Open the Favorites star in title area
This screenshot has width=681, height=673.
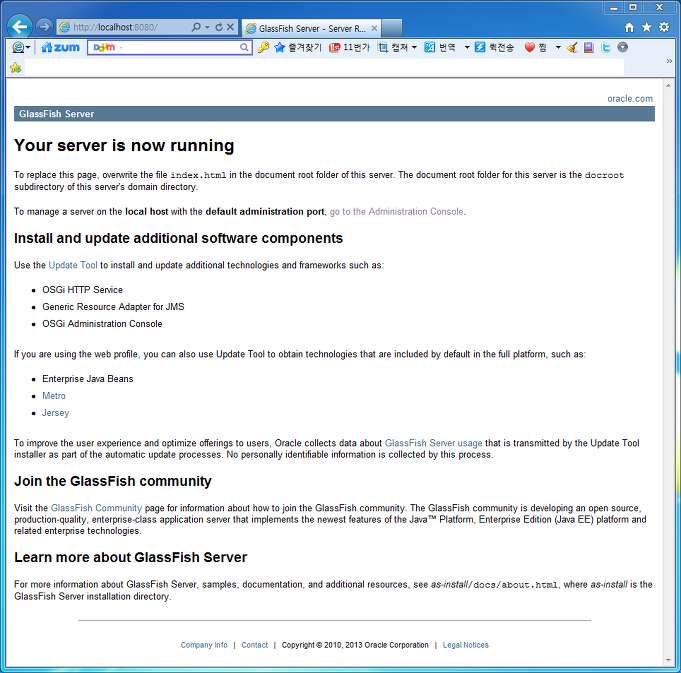[x=647, y=27]
